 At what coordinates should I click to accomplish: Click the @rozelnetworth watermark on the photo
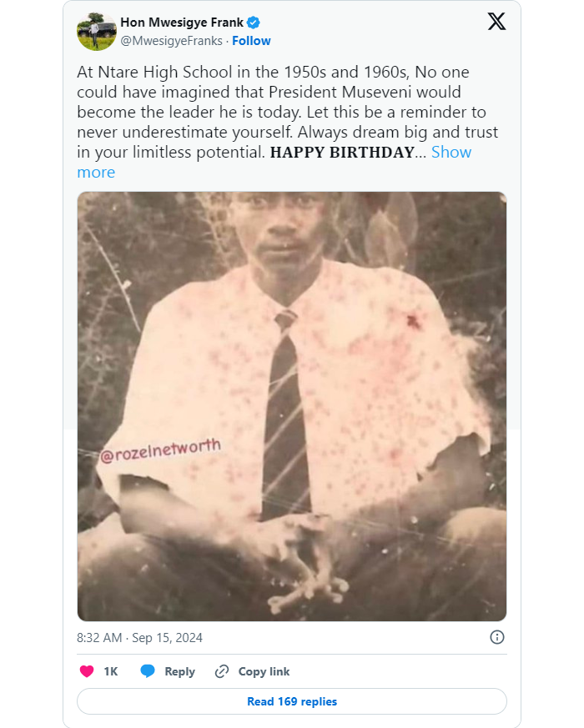pos(161,450)
